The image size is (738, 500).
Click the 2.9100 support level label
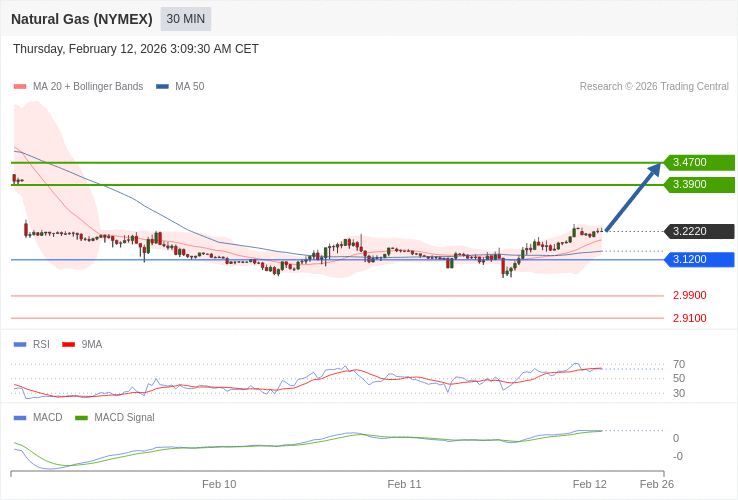(689, 318)
